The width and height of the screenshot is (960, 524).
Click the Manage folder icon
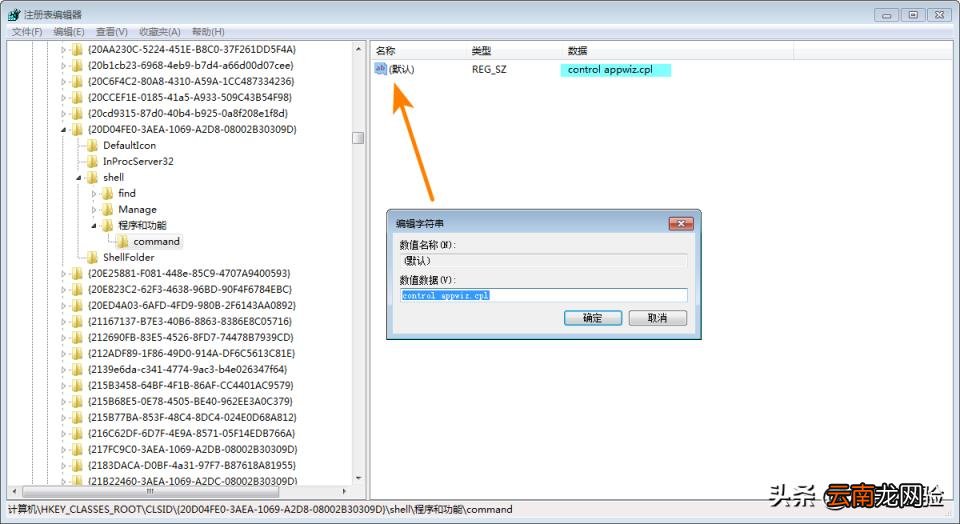[x=108, y=209]
